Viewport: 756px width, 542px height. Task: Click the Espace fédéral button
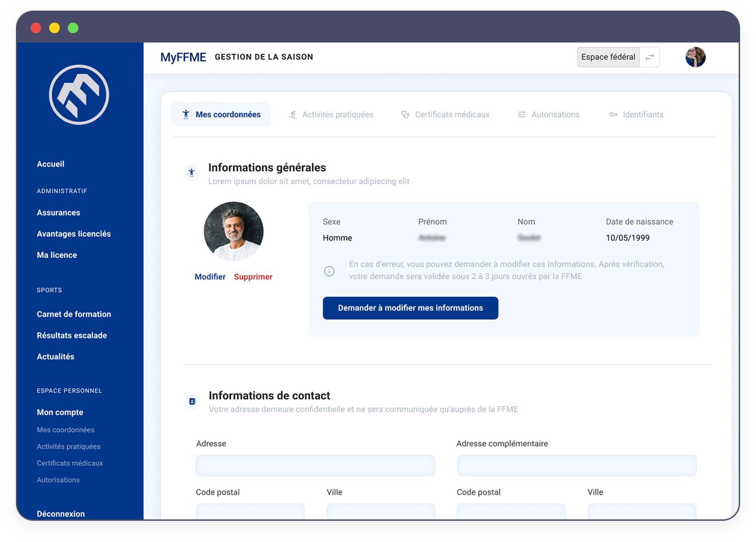click(x=608, y=57)
